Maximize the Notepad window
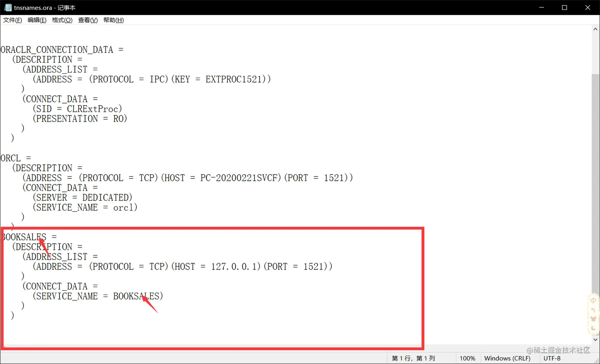 [x=565, y=8]
